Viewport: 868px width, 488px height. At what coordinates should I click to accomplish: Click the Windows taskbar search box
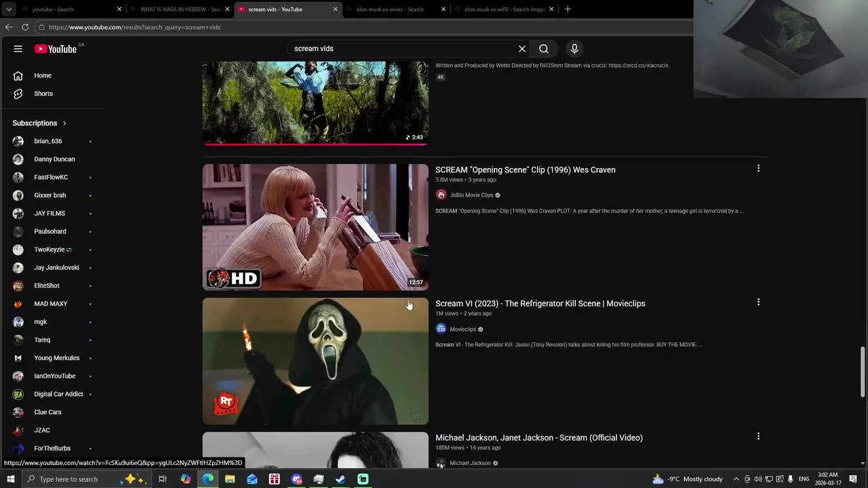(x=87, y=479)
